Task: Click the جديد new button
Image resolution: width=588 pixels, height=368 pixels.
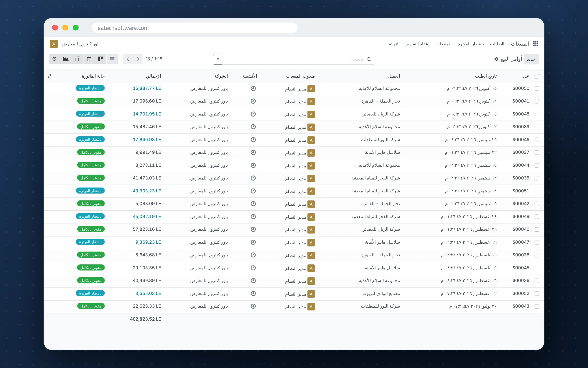Action: 531,59
